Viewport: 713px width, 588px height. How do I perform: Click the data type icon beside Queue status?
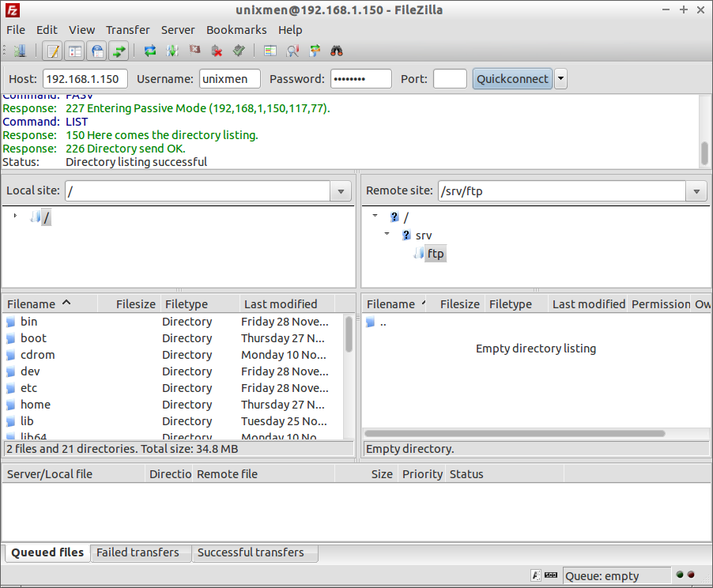(x=551, y=575)
